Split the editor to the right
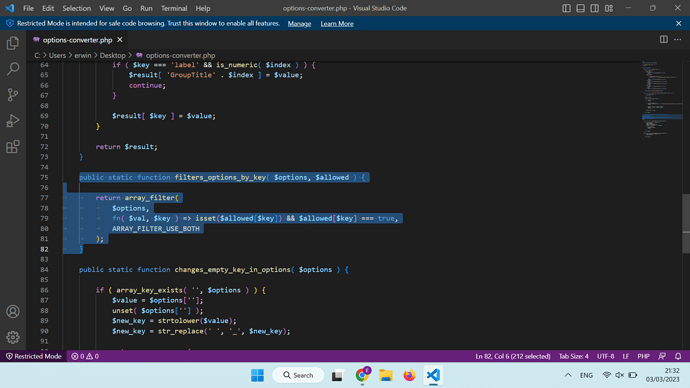This screenshot has height=388, width=690. click(664, 40)
